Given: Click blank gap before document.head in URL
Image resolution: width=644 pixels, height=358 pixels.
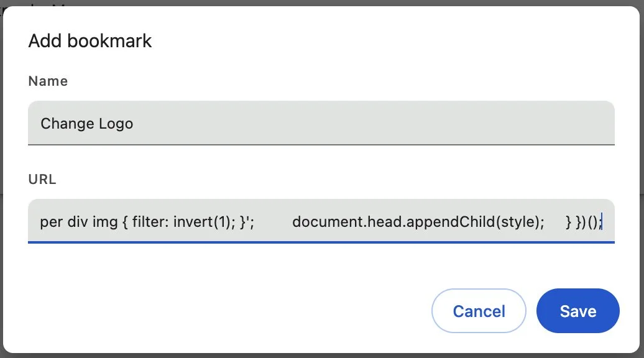Looking at the screenshot, I should click(x=273, y=222).
